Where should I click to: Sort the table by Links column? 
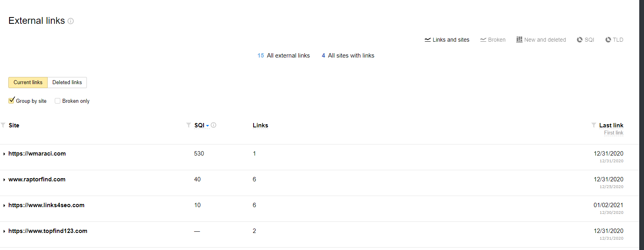click(x=260, y=125)
